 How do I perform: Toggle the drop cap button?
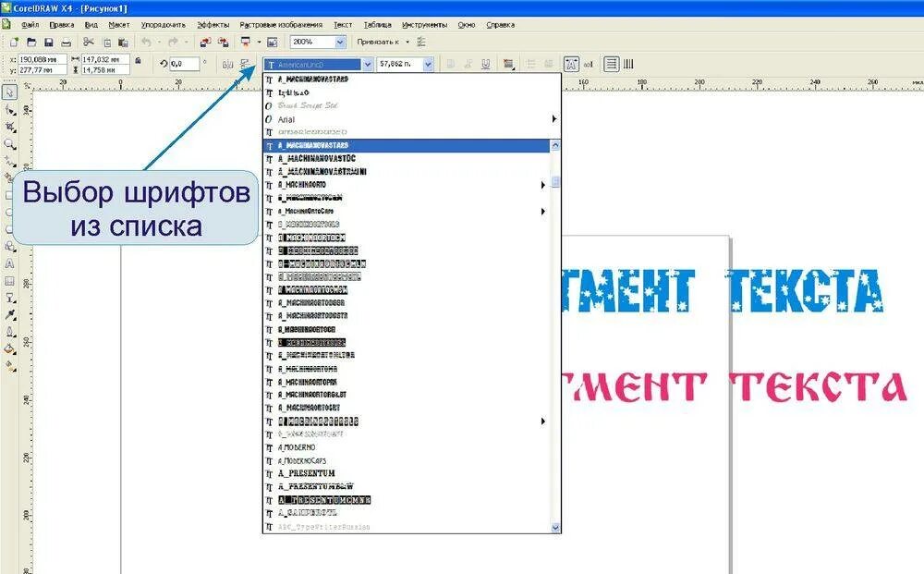click(549, 64)
